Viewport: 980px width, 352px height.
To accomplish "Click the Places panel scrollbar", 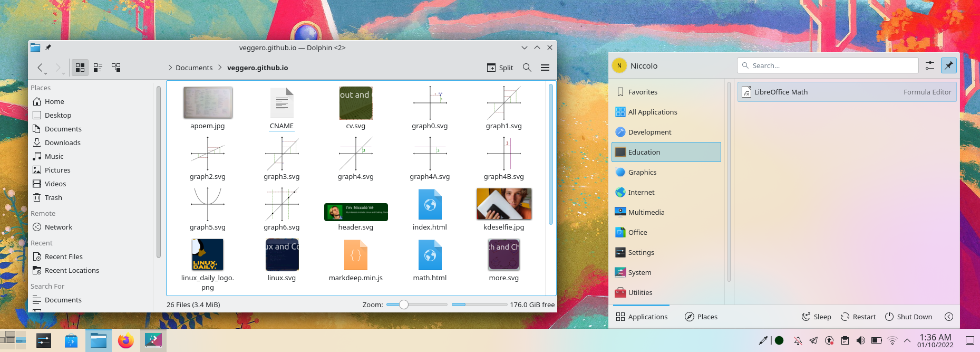I will [x=158, y=172].
